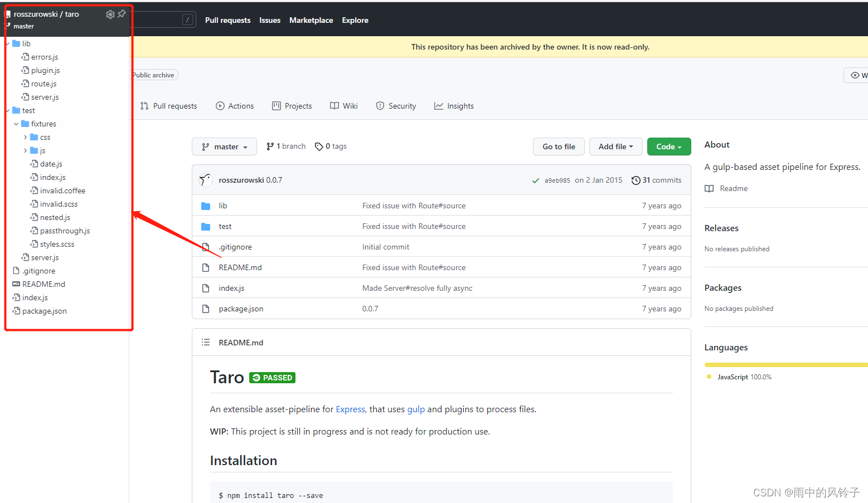Viewport: 868px width, 503px height.
Task: Open plugin.js in sidebar tree
Action: (45, 70)
